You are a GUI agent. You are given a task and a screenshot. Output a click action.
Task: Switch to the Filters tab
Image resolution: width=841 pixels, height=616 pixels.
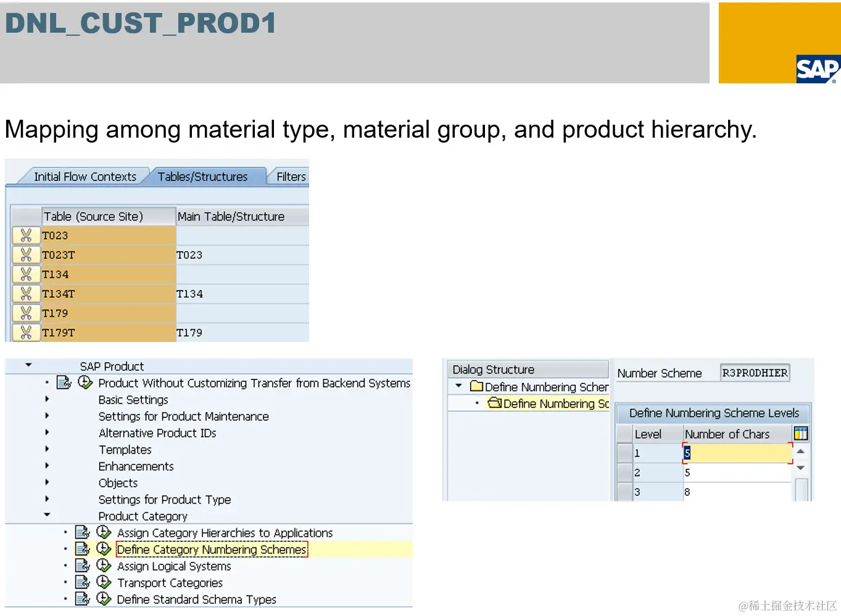pyautogui.click(x=291, y=177)
